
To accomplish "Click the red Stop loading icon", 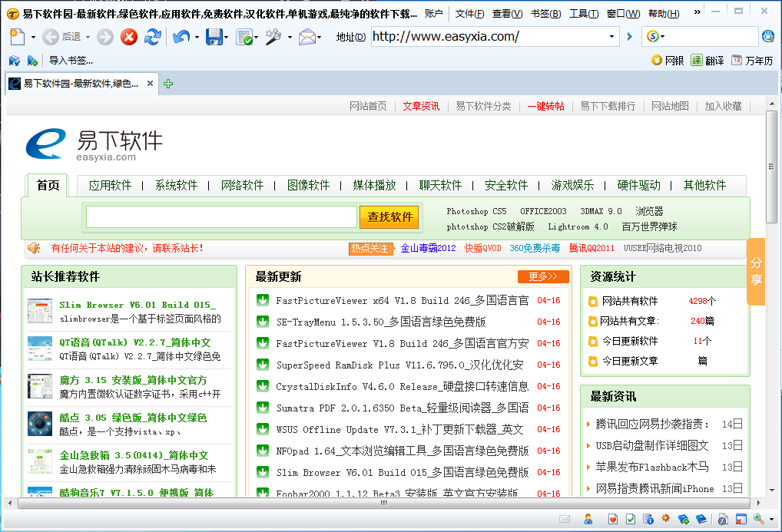I will [x=129, y=37].
